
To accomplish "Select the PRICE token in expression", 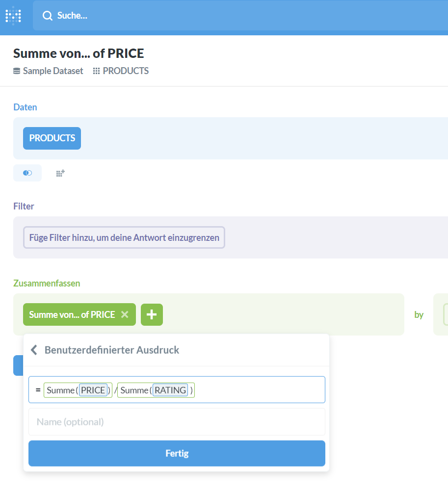I will point(93,390).
